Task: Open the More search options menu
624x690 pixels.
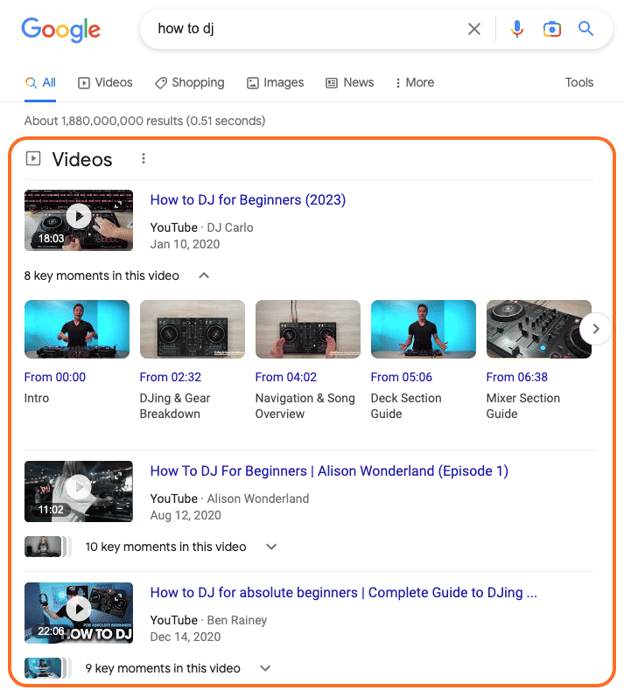Action: click(415, 83)
